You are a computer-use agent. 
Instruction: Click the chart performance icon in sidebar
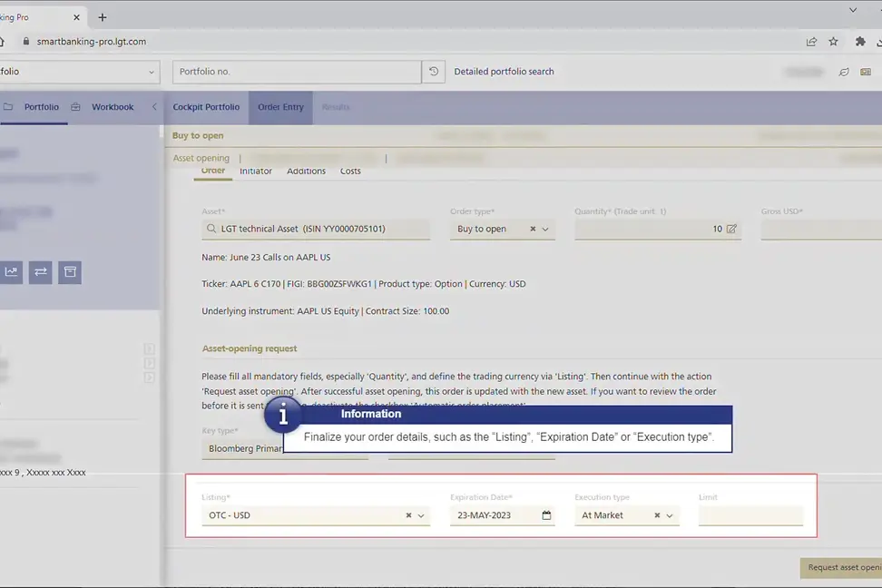[x=11, y=271]
